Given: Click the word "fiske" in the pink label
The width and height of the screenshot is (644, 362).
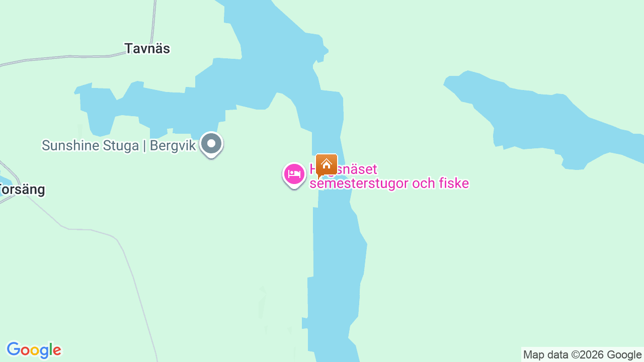Looking at the screenshot, I should [452, 184].
